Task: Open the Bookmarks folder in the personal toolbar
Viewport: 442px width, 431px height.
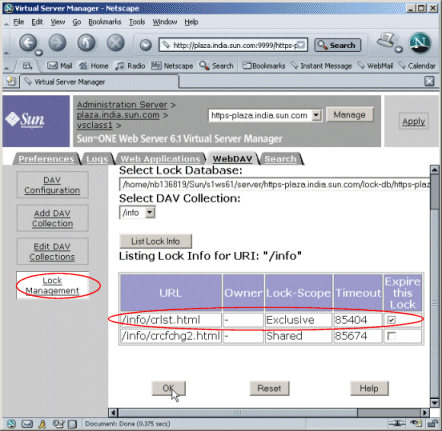Action: click(264, 66)
